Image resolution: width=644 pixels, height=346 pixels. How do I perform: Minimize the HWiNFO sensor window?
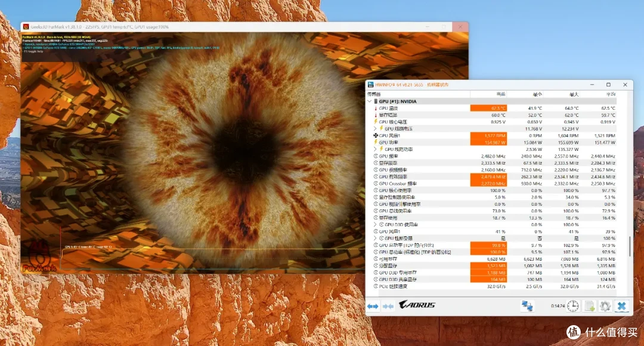592,85
